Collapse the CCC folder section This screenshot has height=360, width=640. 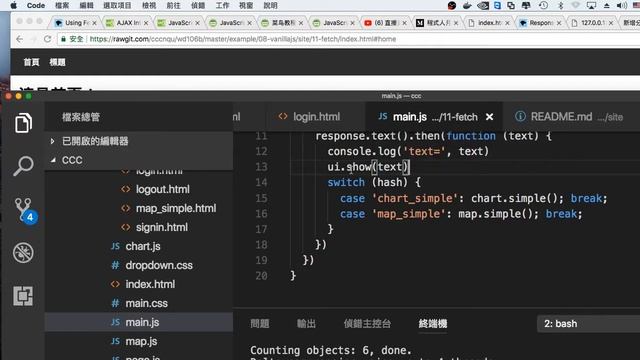tap(139, 160)
